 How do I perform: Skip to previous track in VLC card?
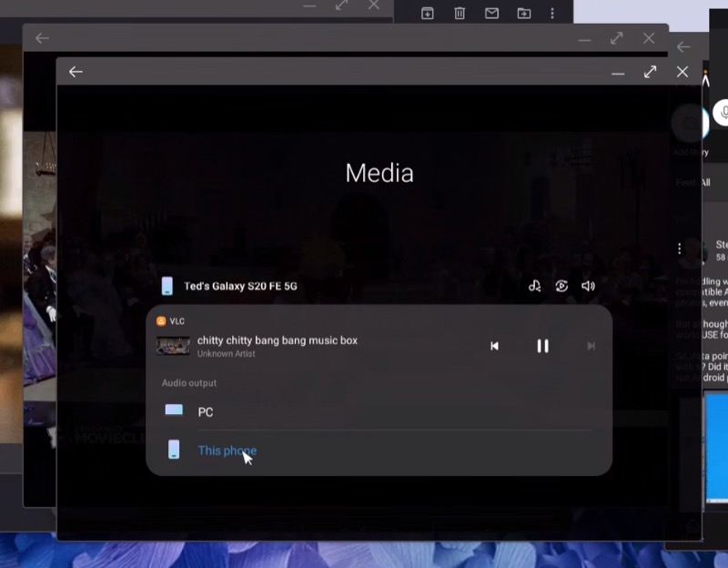pos(494,346)
